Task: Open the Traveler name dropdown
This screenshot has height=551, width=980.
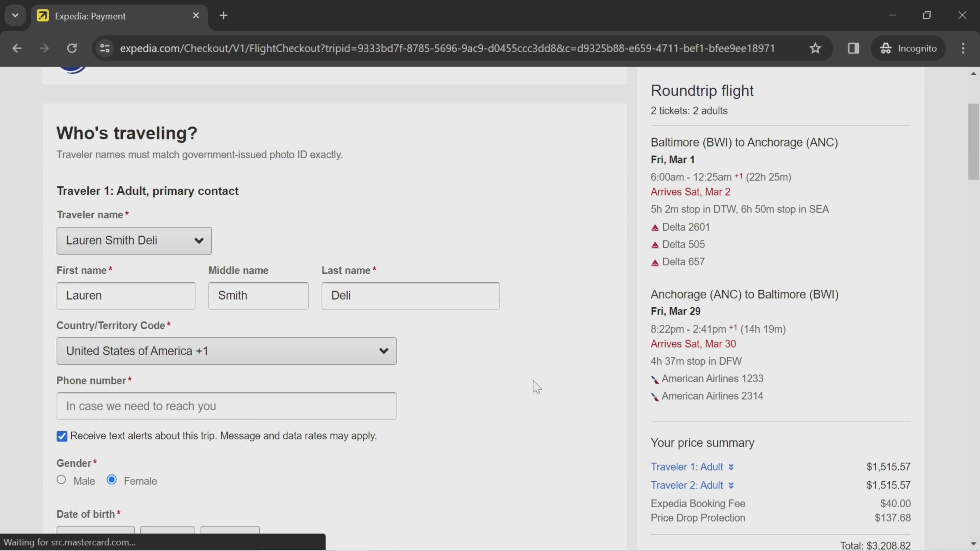Action: click(134, 241)
